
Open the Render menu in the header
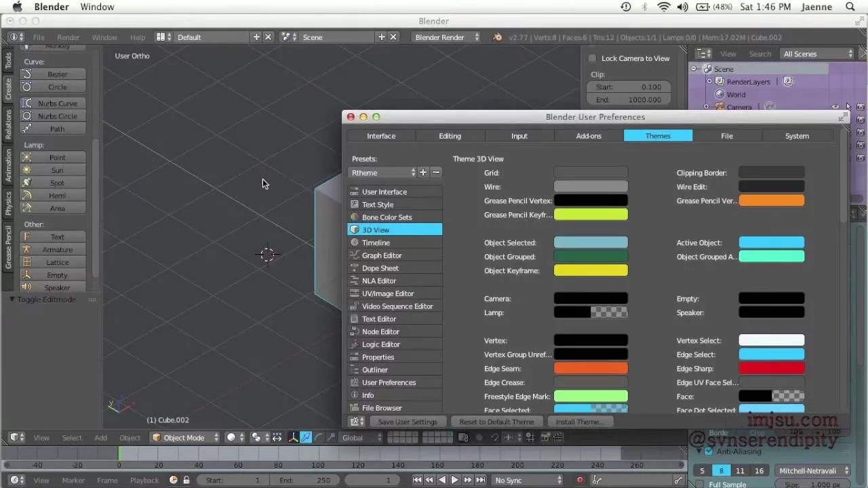(x=68, y=37)
